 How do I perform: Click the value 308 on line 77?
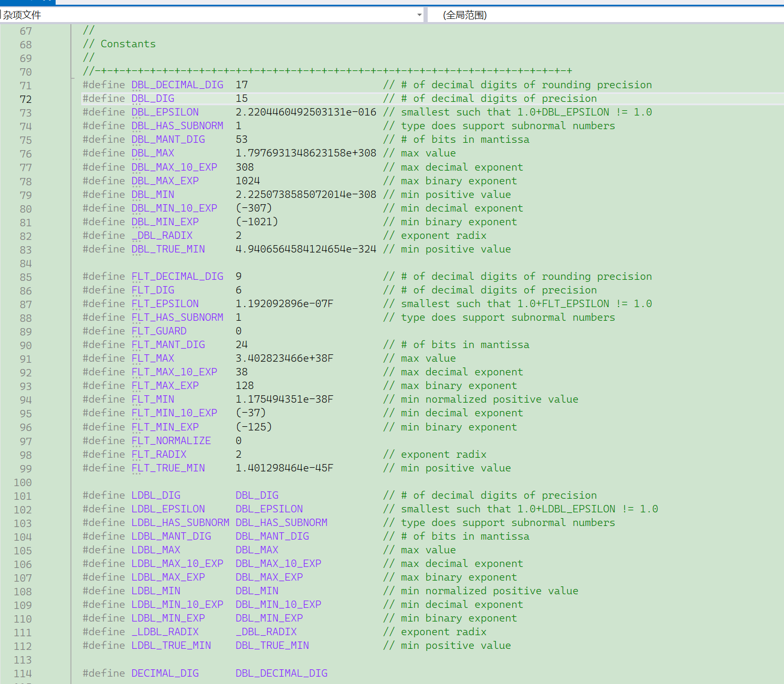coord(245,167)
